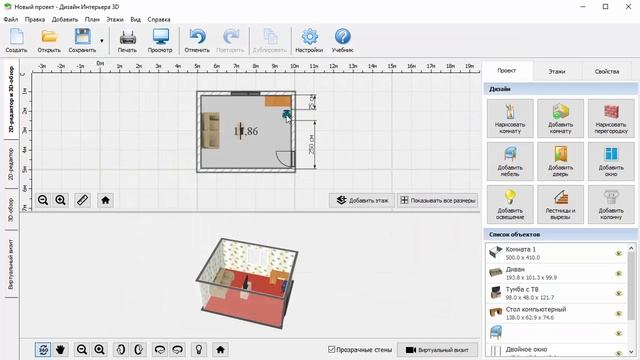
Task: Toggle eye icon for Тумба с ТВ
Action: [619, 293]
